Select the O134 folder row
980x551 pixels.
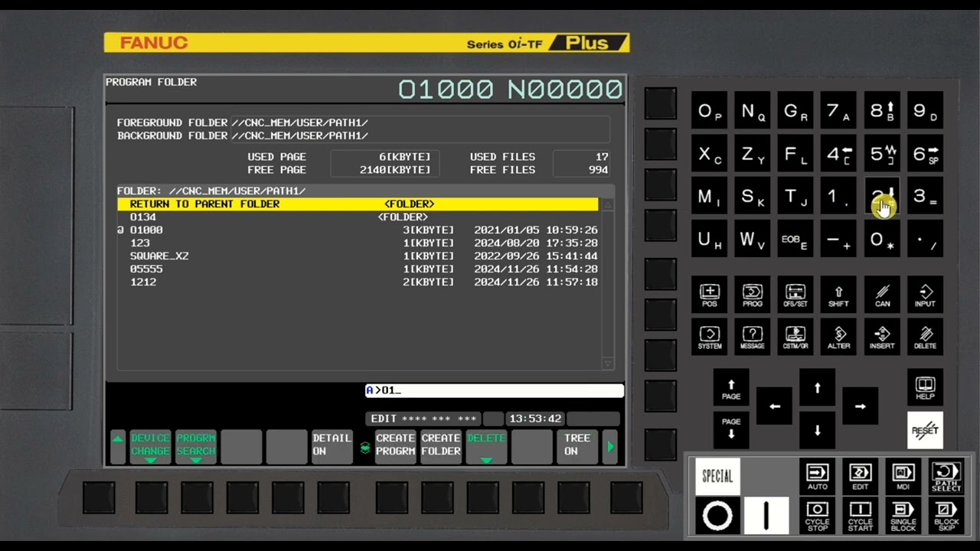[358, 217]
